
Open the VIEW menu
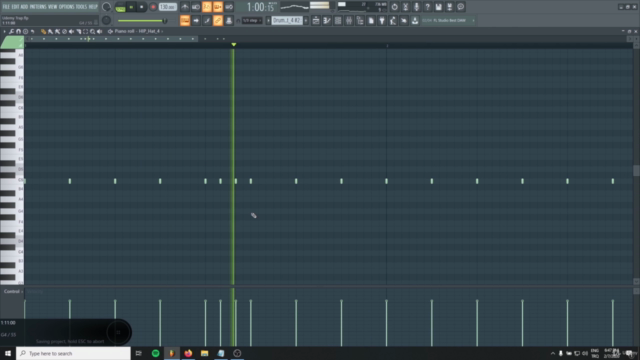(53, 7)
